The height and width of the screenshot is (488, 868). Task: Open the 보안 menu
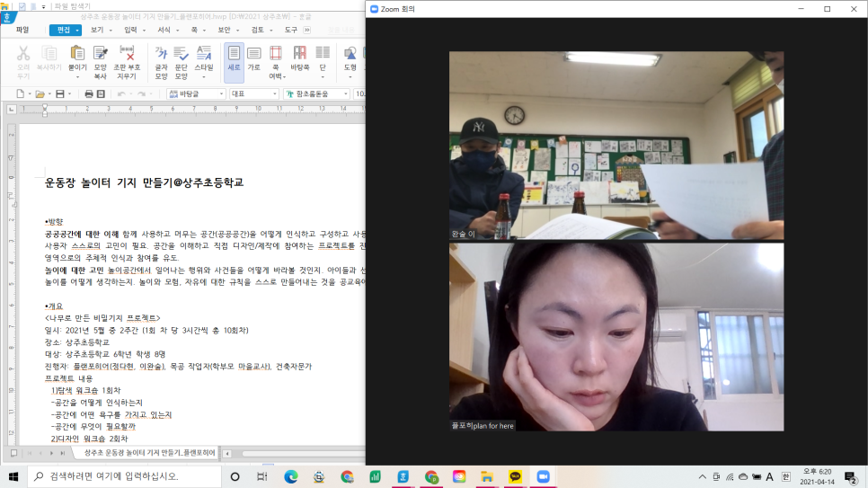(x=225, y=30)
